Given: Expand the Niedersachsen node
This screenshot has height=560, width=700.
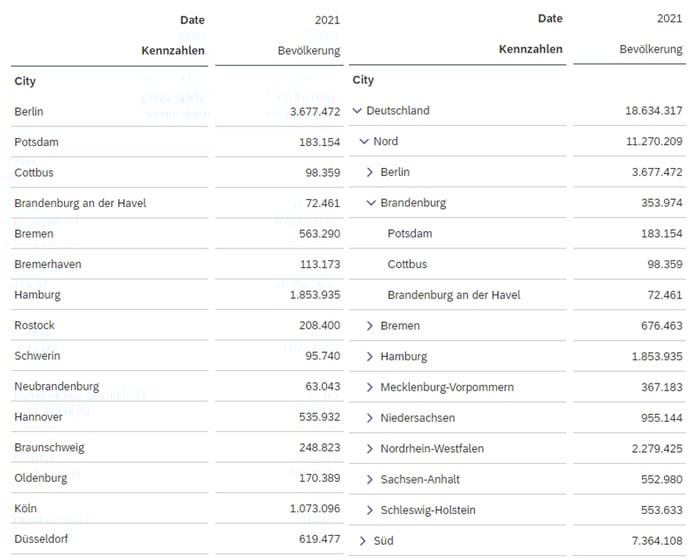Looking at the screenshot, I should pyautogui.click(x=370, y=418).
